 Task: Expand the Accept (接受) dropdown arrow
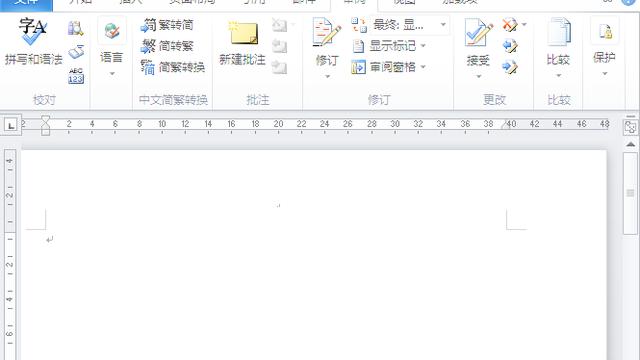pyautogui.click(x=478, y=76)
